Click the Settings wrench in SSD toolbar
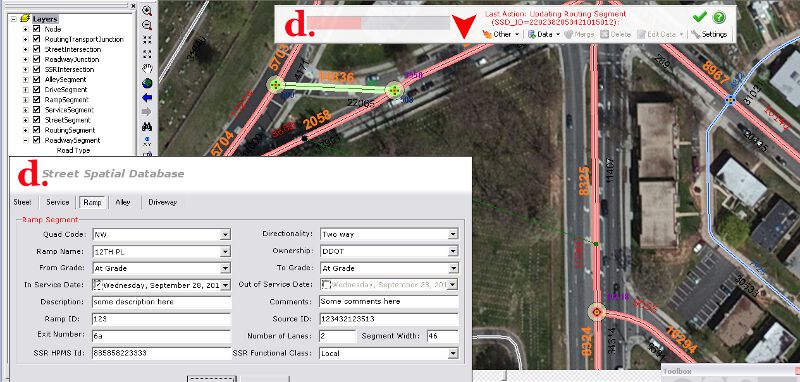800x382 pixels. (709, 35)
